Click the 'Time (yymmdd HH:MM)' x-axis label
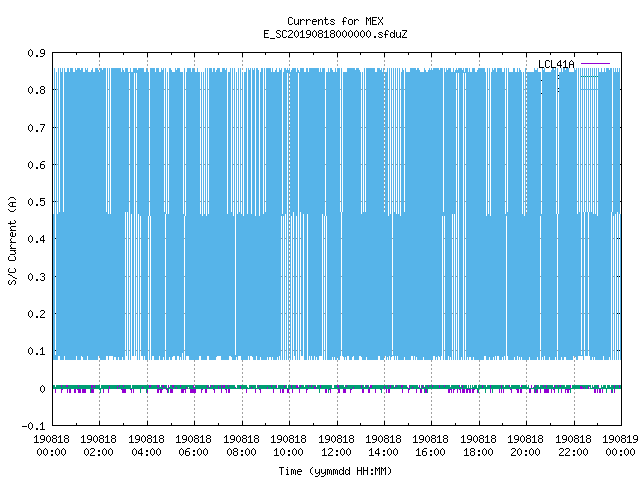 335,471
